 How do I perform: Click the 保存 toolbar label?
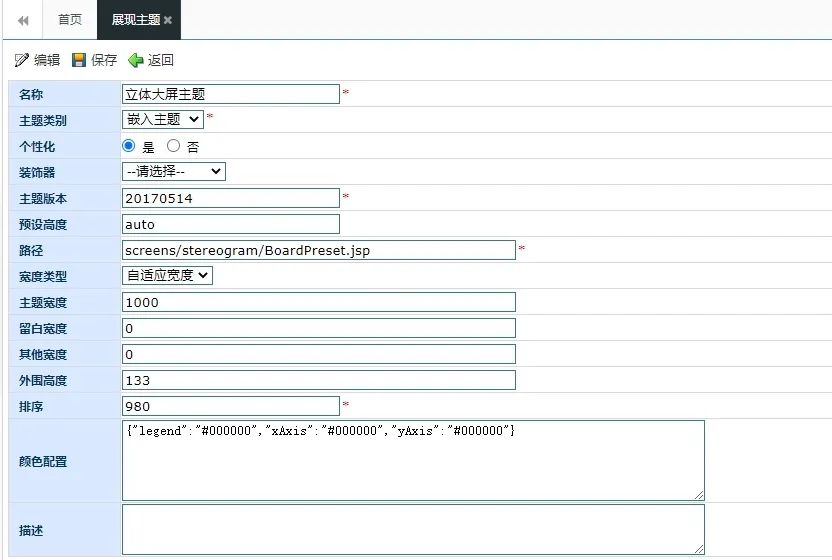[104, 60]
